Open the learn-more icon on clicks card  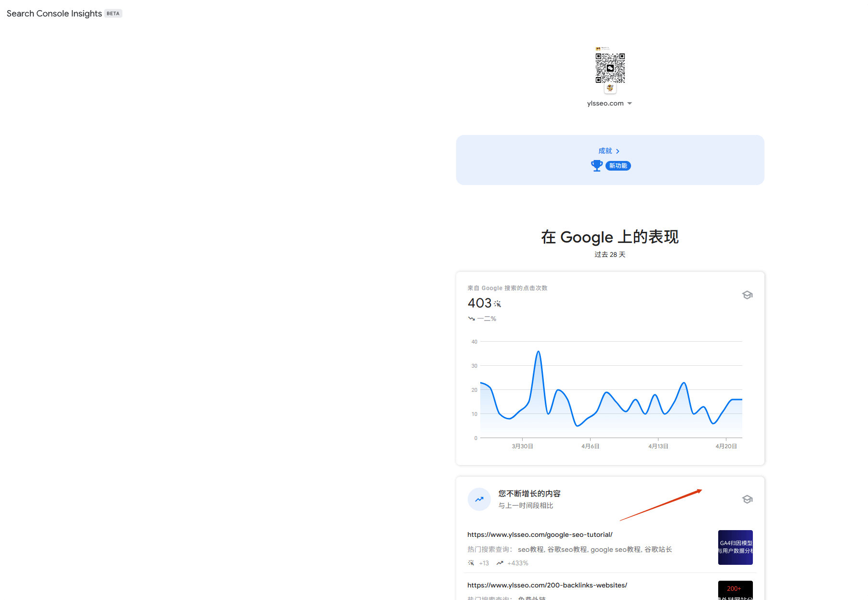pos(747,295)
